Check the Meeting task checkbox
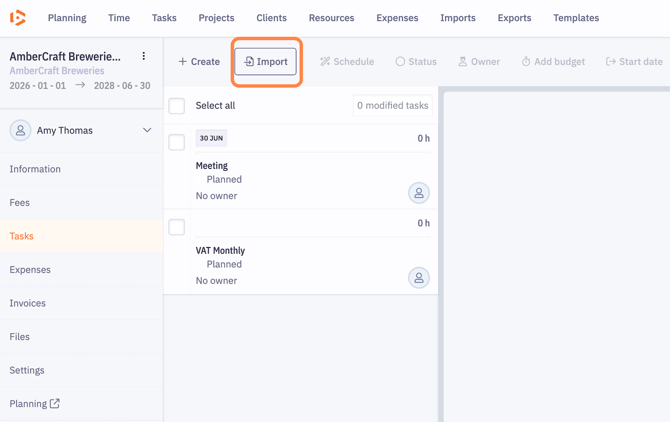Screen dimensions: 670x422 177,142
